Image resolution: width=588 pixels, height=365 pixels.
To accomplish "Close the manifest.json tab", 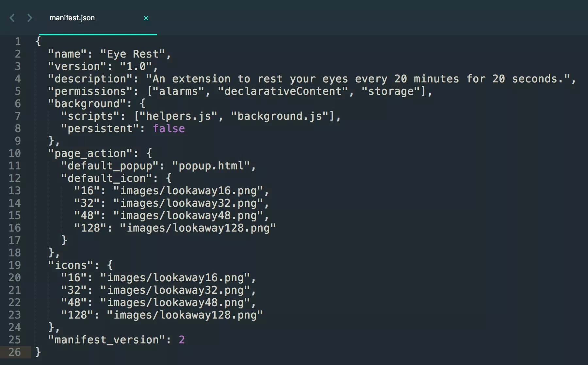I will [146, 18].
